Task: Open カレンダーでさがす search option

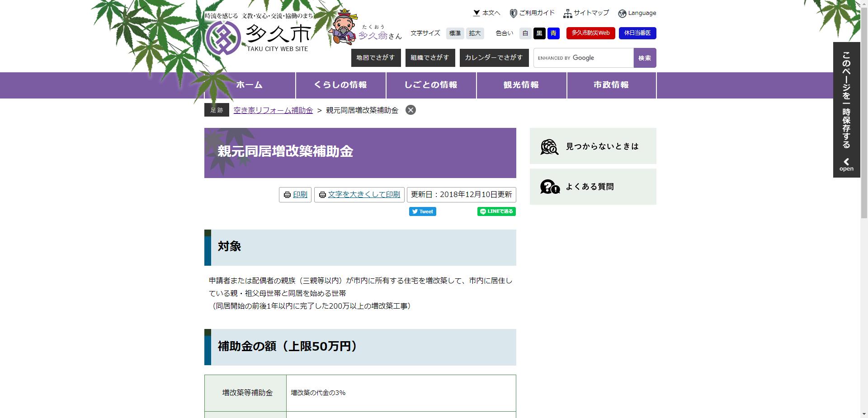Action: (494, 57)
